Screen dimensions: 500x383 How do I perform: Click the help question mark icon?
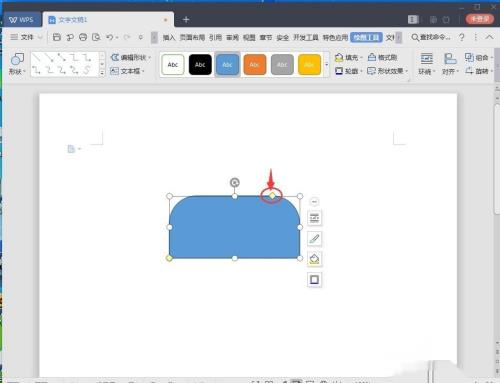tap(462, 37)
